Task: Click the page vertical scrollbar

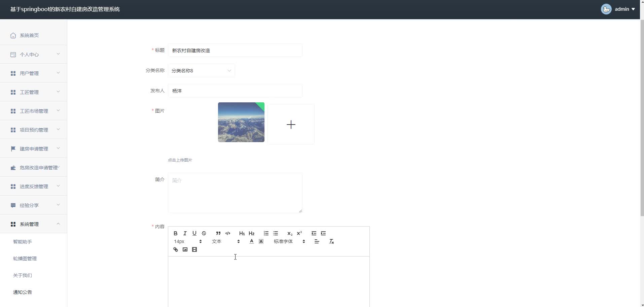Action: [642, 118]
